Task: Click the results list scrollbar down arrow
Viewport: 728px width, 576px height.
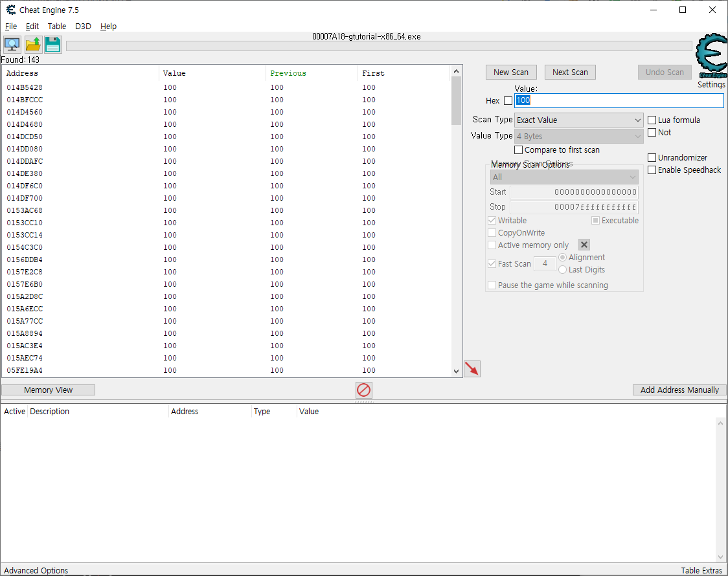Action: tap(456, 371)
